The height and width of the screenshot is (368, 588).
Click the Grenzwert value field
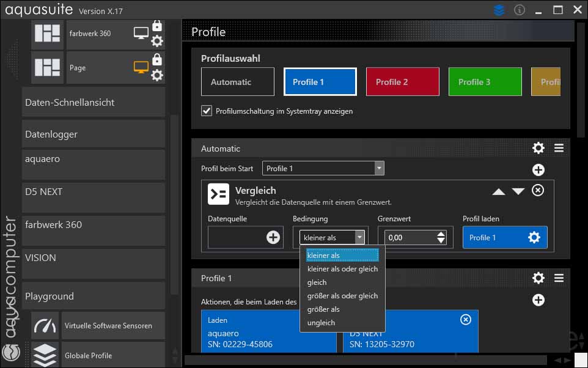(410, 237)
